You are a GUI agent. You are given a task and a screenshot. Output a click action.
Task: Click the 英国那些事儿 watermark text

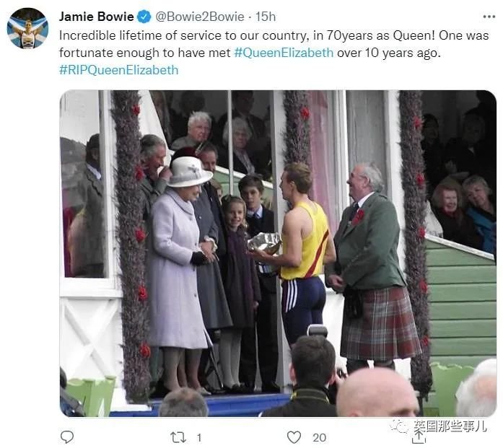[x=450, y=426]
